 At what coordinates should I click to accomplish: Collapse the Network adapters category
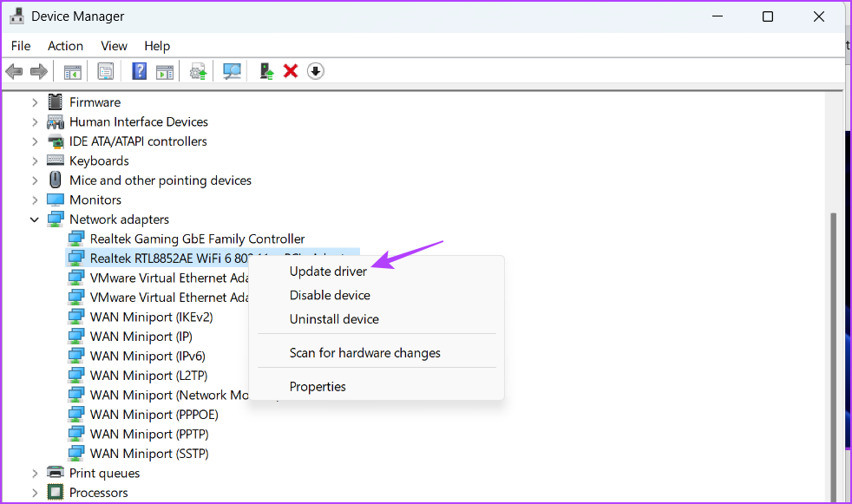[x=34, y=219]
